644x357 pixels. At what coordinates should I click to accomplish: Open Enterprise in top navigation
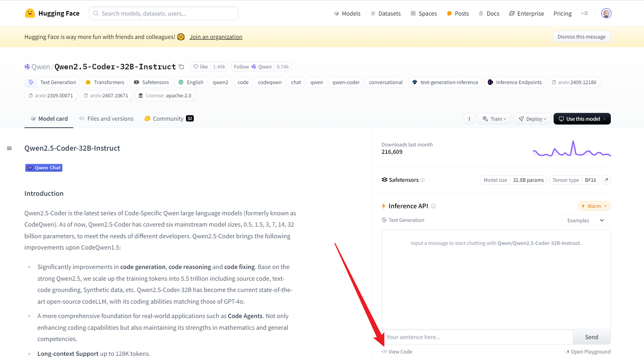coord(527,13)
